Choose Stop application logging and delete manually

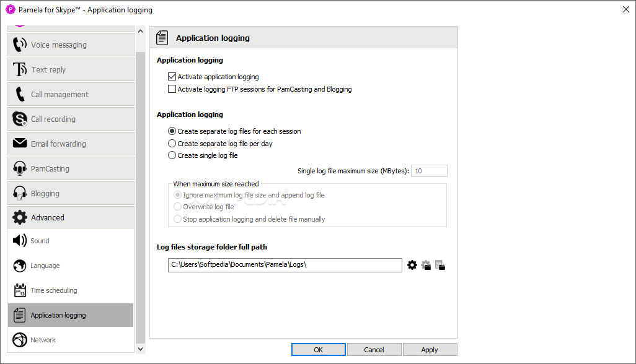pyautogui.click(x=177, y=219)
